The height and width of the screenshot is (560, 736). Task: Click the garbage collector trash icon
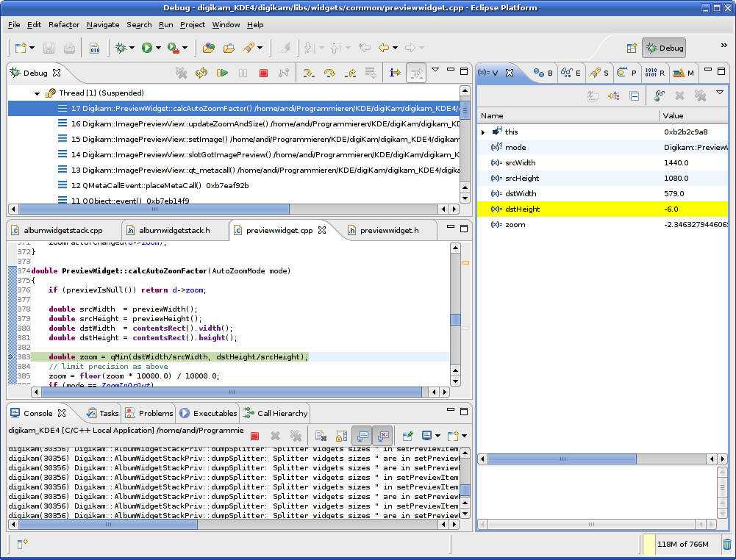726,545
